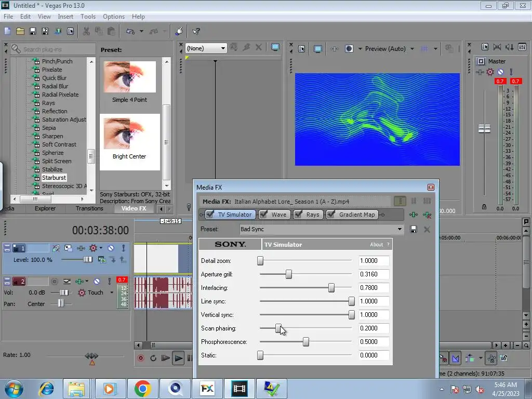This screenshot has width=532, height=399.
Task: Expand Preview (Auto) quality dropdown
Action: tap(412, 49)
